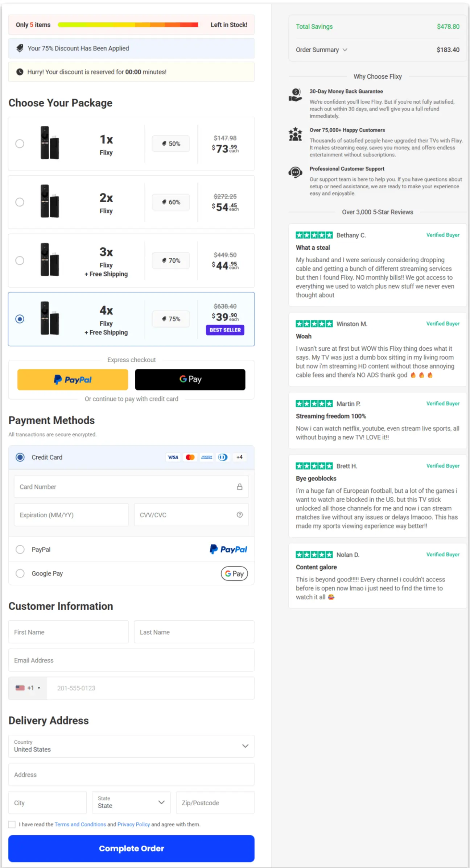
Task: Click the Amex card icon
Action: point(207,457)
